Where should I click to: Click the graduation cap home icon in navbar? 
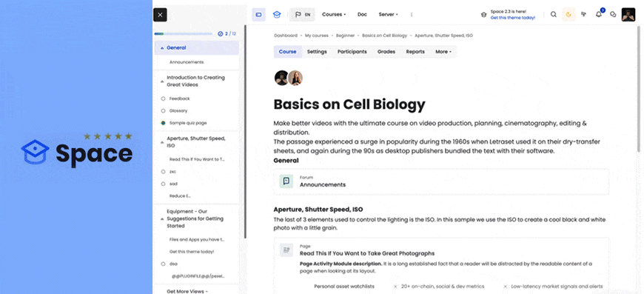point(277,15)
